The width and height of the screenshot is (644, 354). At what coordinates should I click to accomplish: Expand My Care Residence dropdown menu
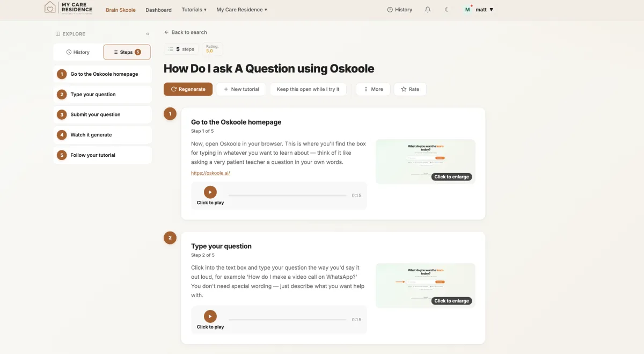coord(241,10)
